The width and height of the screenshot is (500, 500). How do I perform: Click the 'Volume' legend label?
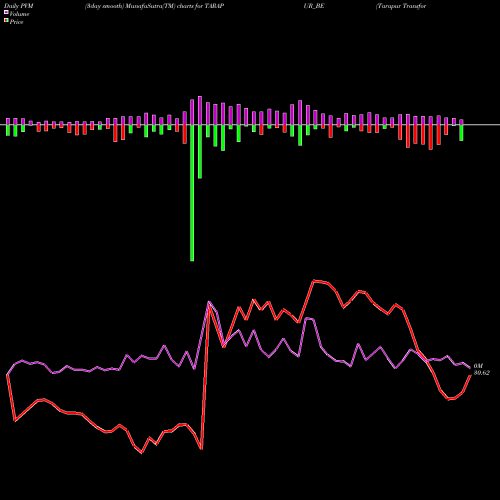click(19, 14)
